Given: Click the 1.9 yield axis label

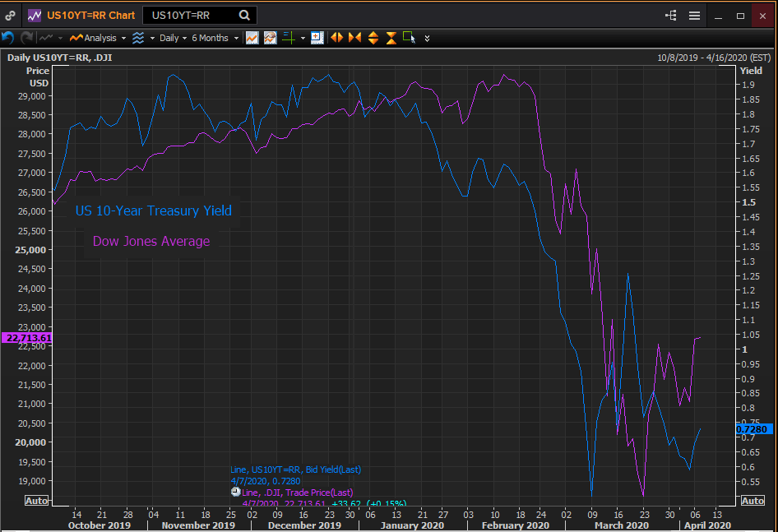Looking at the screenshot, I should [x=748, y=85].
